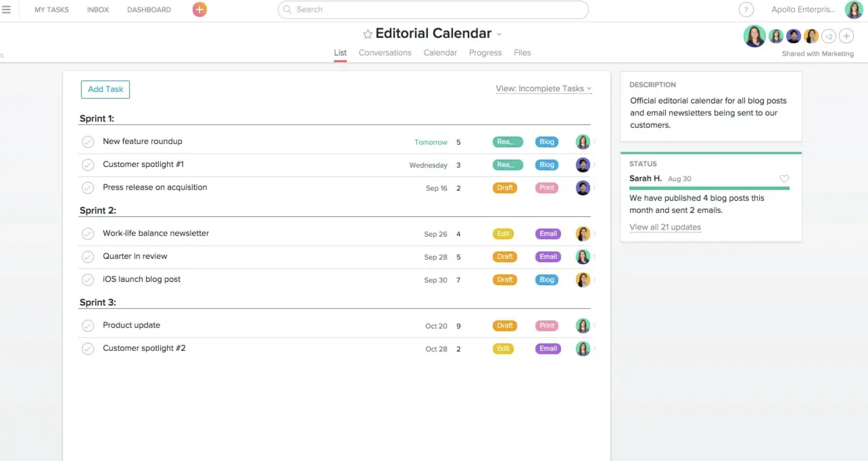Click the search magnifier icon
This screenshot has height=461, width=868.
[x=287, y=9]
